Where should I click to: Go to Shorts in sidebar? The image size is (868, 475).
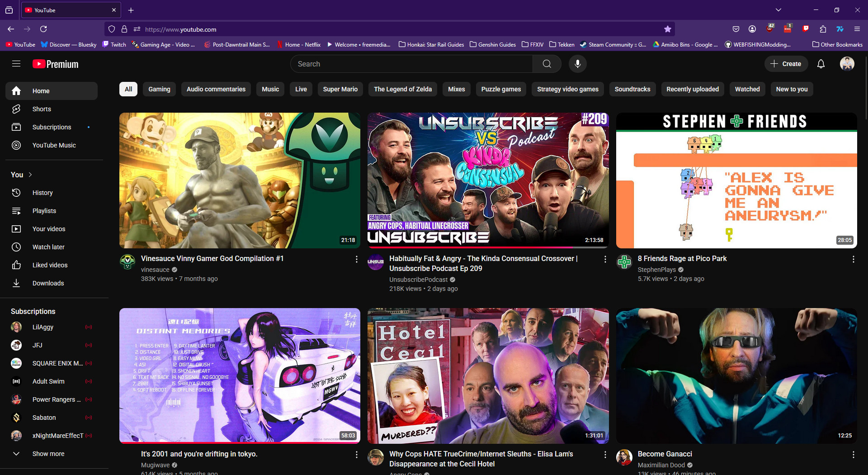[x=52, y=109]
